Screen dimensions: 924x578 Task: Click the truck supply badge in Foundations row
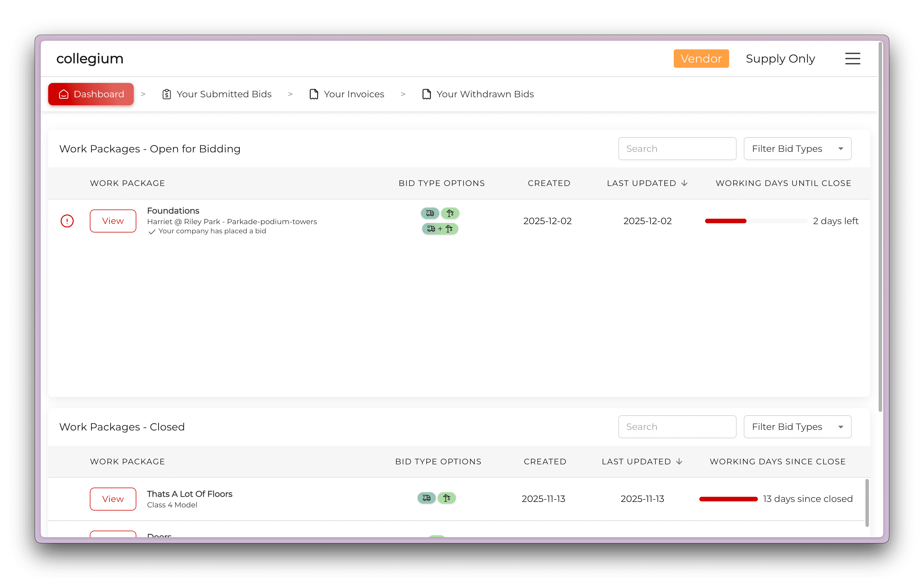coord(430,213)
